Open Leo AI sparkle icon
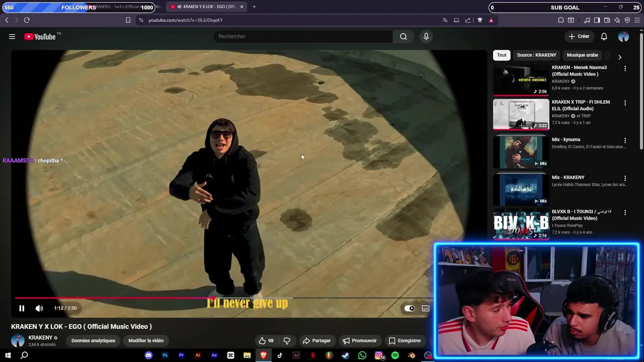The height and width of the screenshot is (362, 644). pos(617,20)
